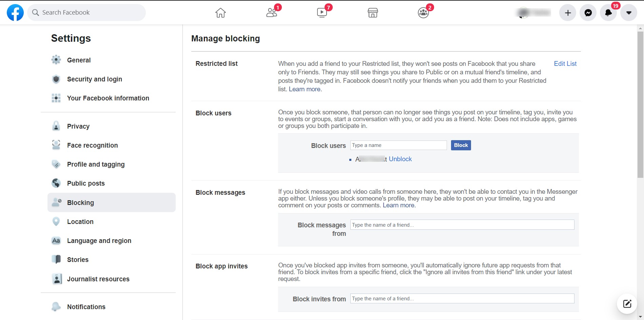This screenshot has width=644, height=320.
Task: Open Language and region settings
Action: pos(99,241)
